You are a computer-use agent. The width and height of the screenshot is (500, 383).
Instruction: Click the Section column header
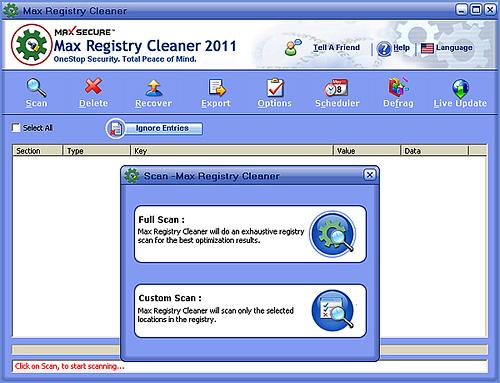(38, 151)
